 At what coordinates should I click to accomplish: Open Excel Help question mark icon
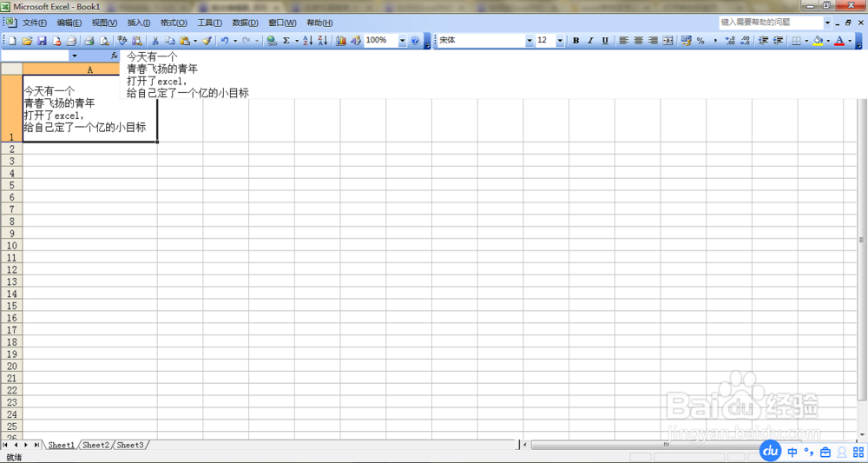415,41
